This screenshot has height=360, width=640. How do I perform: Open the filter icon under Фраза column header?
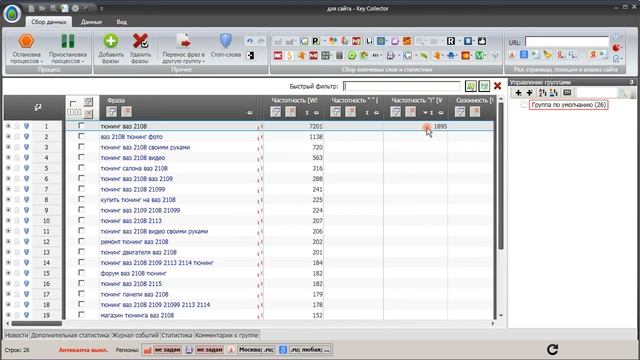(x=111, y=111)
